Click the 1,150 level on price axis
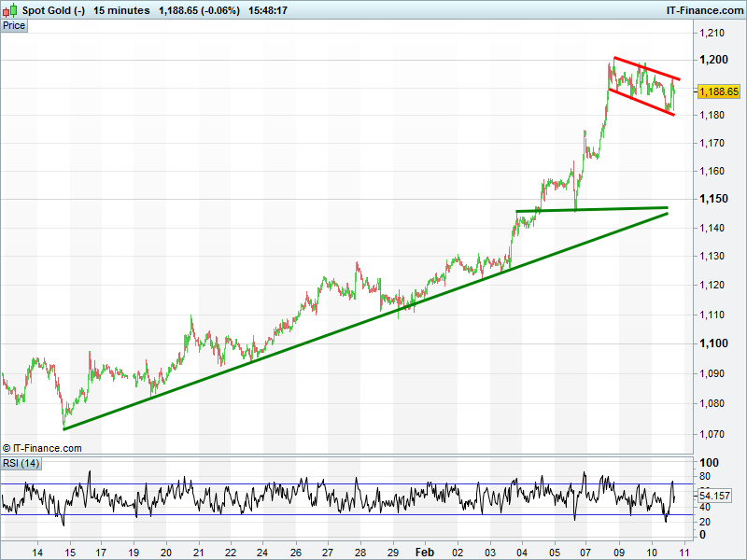747x560 pixels. [x=712, y=199]
